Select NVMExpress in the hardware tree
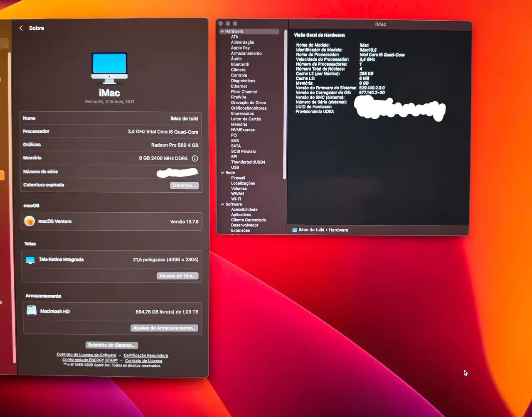 coord(243,130)
